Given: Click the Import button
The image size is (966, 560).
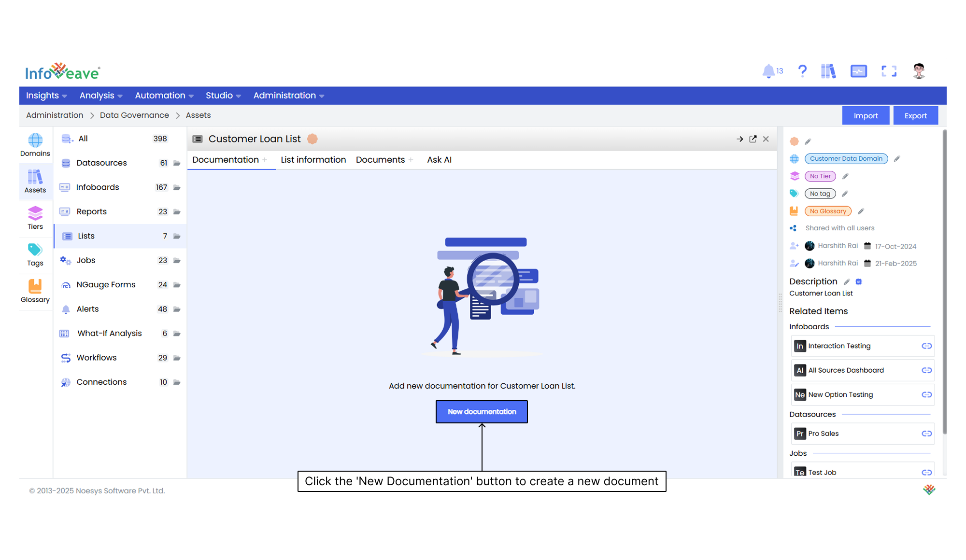Looking at the screenshot, I should point(866,116).
